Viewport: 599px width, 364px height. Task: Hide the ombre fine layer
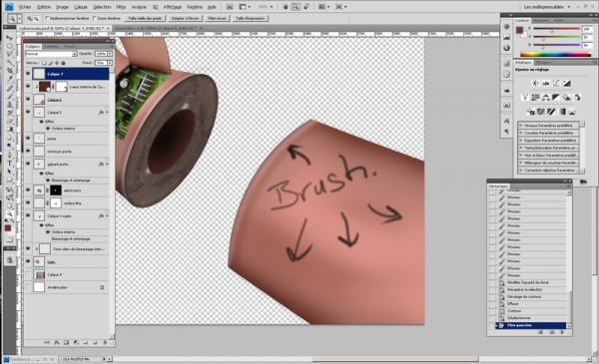tap(28, 203)
